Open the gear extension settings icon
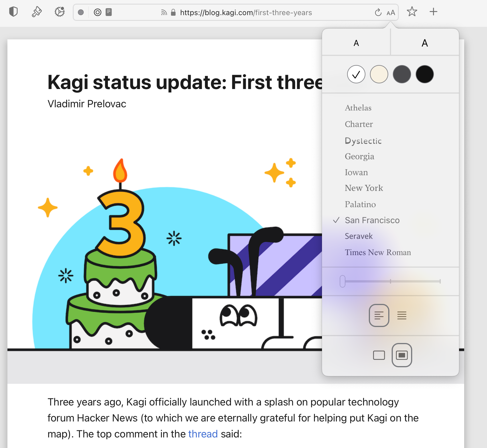Viewport: 487px width, 448px height. tap(60, 12)
